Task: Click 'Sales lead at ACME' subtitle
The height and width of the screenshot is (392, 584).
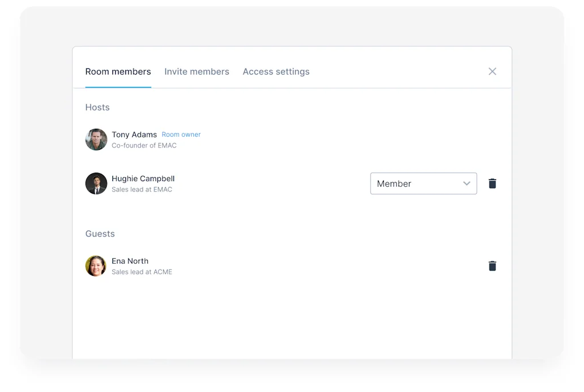Action: pos(142,272)
